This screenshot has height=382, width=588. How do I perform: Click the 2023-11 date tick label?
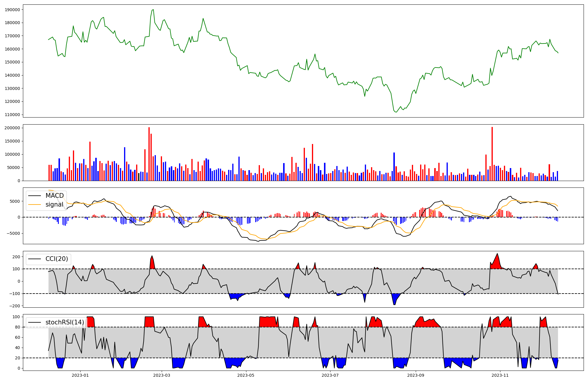[500, 375]
